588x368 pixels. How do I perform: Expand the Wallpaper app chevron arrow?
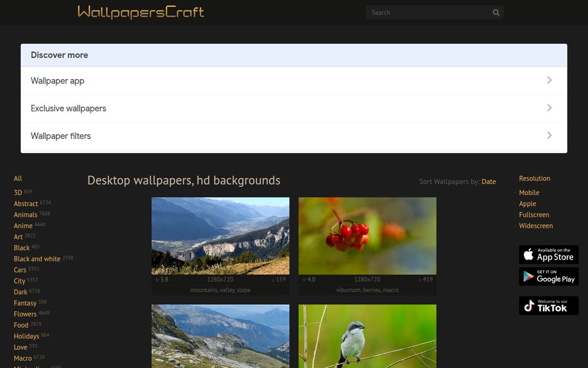coord(549,80)
